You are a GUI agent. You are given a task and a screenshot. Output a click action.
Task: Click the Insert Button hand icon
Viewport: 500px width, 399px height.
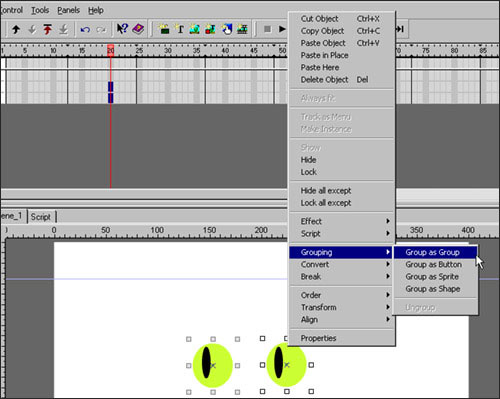coord(227,29)
